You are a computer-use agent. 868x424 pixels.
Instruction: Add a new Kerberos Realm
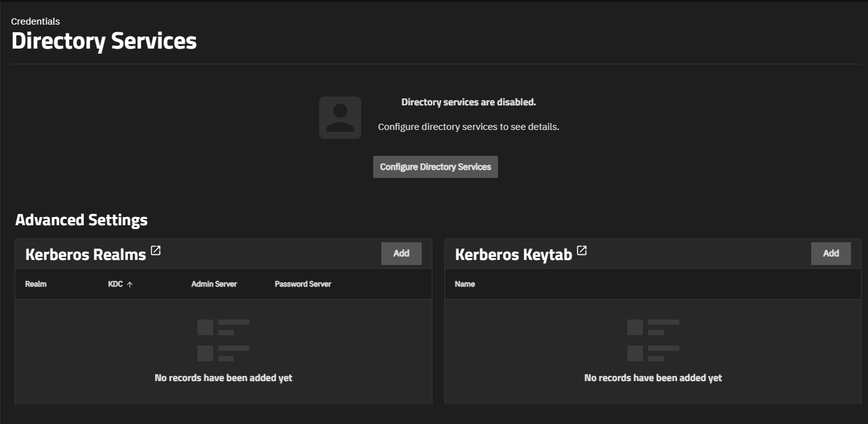[402, 253]
